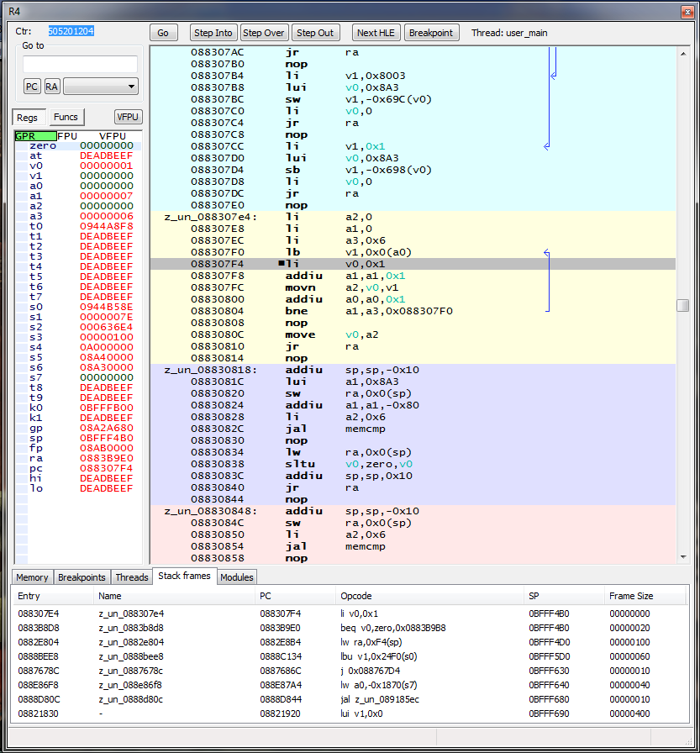Select the FPU register view header
Image resolution: width=700 pixels, height=753 pixels.
click(67, 136)
